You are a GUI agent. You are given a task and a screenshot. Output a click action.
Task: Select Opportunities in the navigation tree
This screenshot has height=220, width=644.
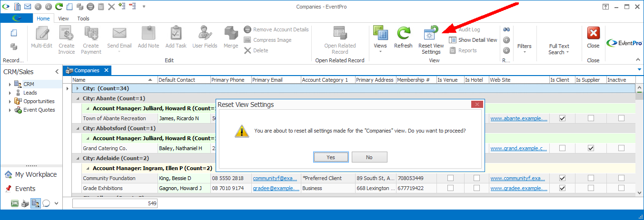point(39,101)
